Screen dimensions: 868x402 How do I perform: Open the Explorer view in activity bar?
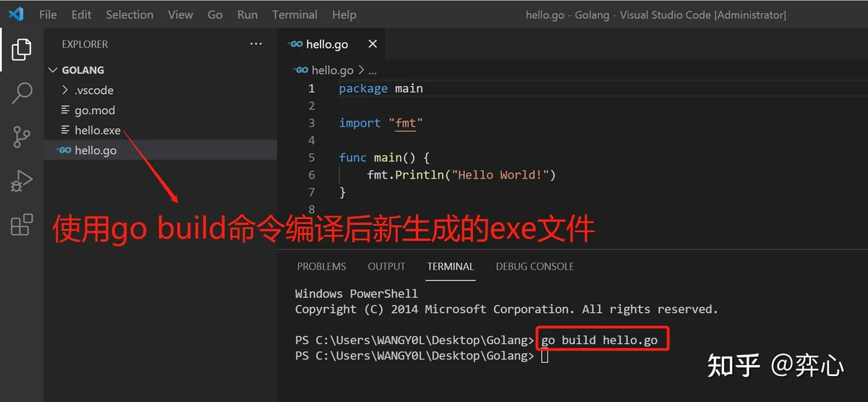click(22, 49)
